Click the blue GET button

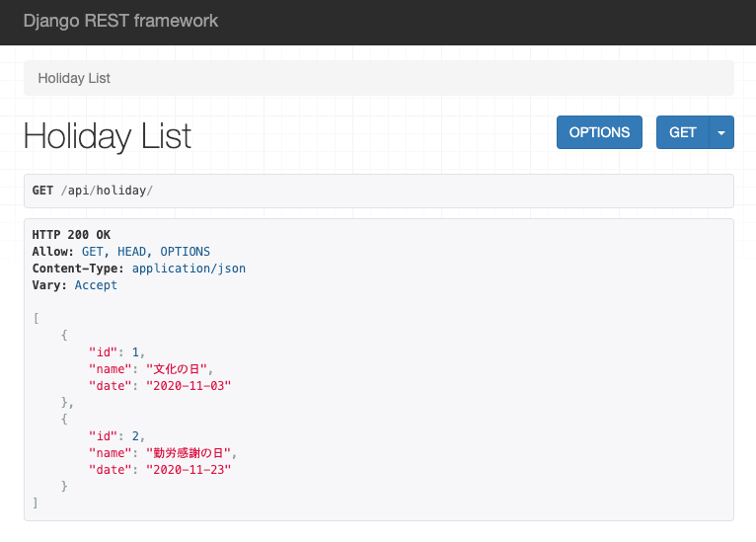(682, 132)
